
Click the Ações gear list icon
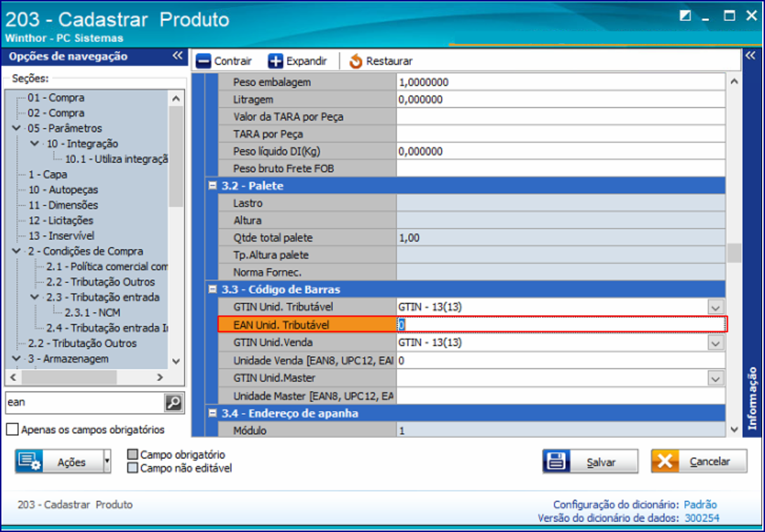point(30,461)
